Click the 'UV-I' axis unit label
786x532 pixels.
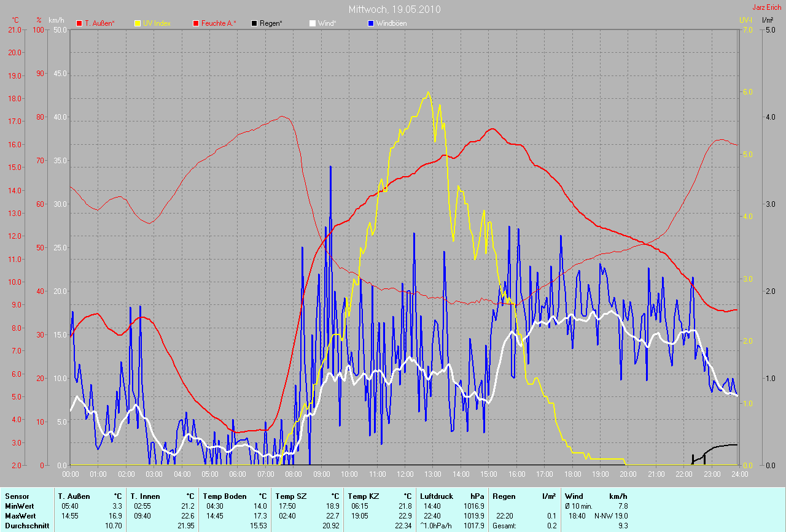point(745,20)
